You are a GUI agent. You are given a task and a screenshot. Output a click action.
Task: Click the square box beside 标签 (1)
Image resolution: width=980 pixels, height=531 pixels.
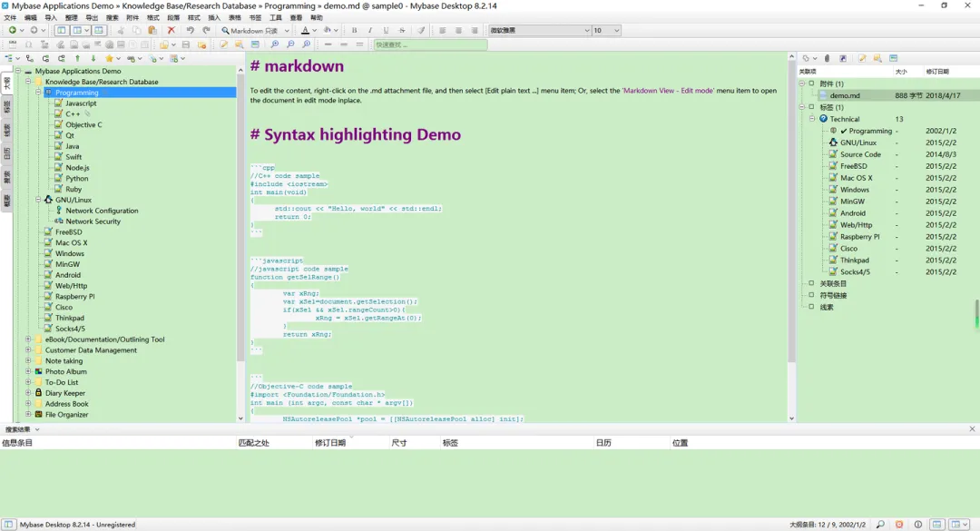point(811,107)
